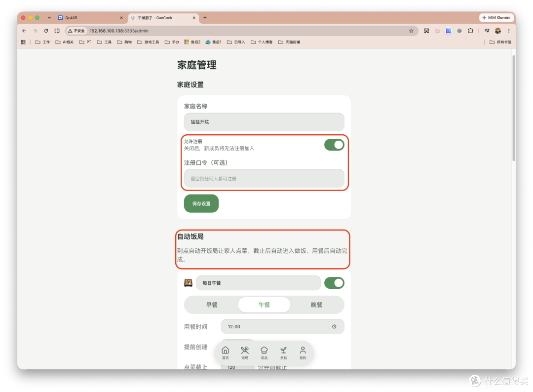
Task: Toggle the 允许注册 switch
Action: [334, 145]
